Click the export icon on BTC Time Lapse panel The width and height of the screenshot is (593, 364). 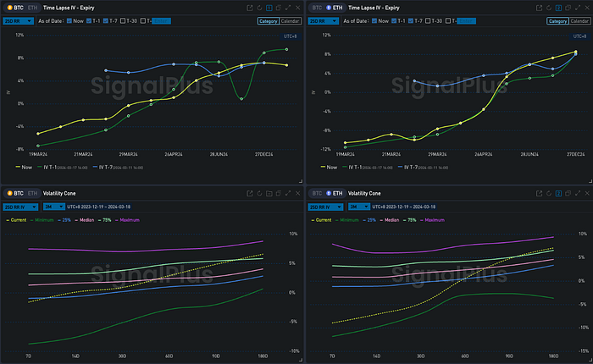click(x=249, y=7)
